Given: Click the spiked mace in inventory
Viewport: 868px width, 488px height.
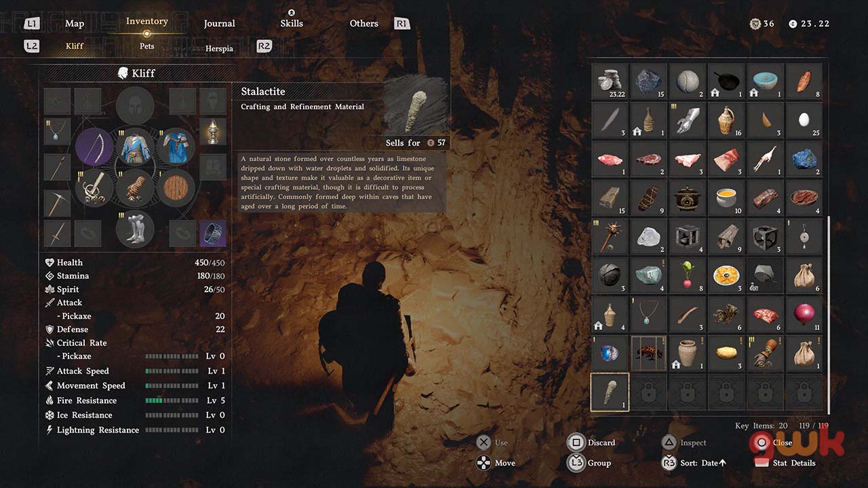Looking at the screenshot, I should pos(610,237).
